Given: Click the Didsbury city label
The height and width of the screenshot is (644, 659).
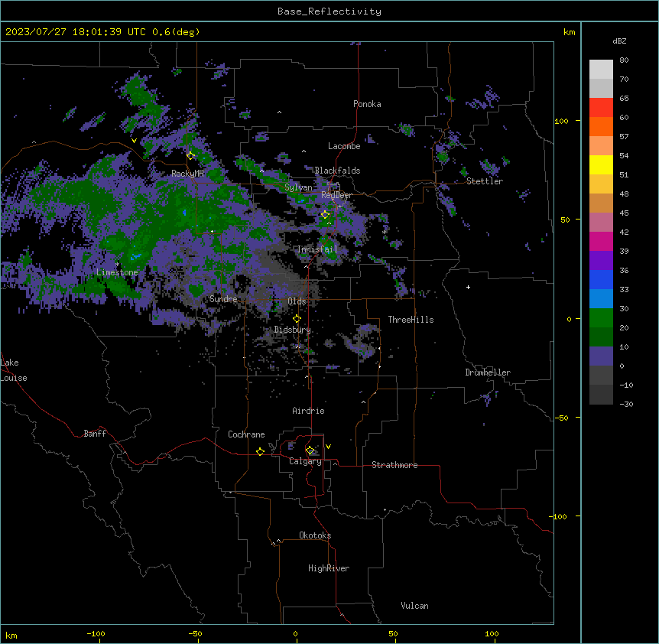Looking at the screenshot, I should [293, 330].
